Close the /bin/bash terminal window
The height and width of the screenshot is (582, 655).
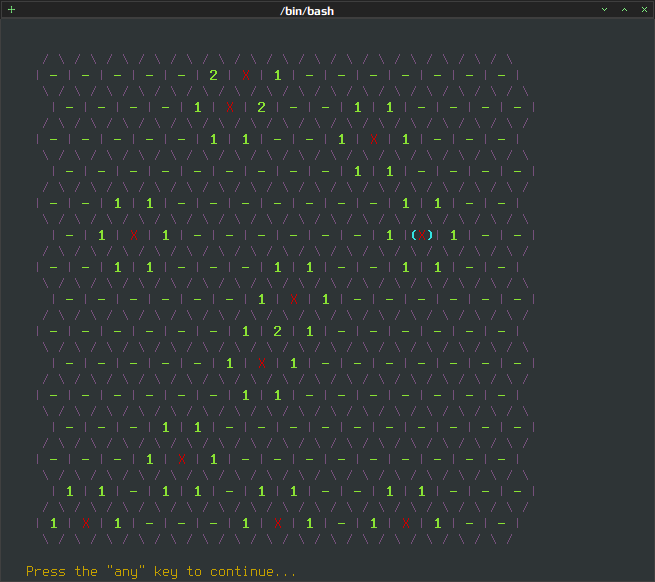pyautogui.click(x=645, y=9)
